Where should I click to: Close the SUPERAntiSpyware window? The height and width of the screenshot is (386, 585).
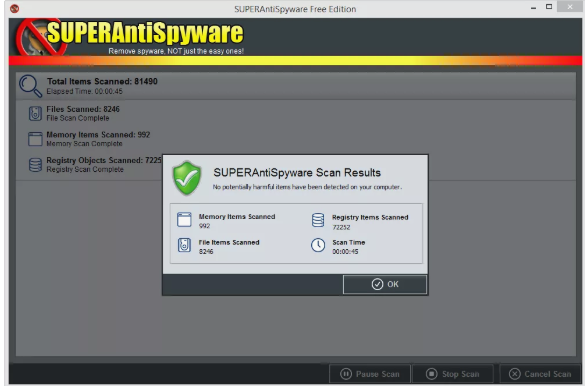pyautogui.click(x=570, y=7)
